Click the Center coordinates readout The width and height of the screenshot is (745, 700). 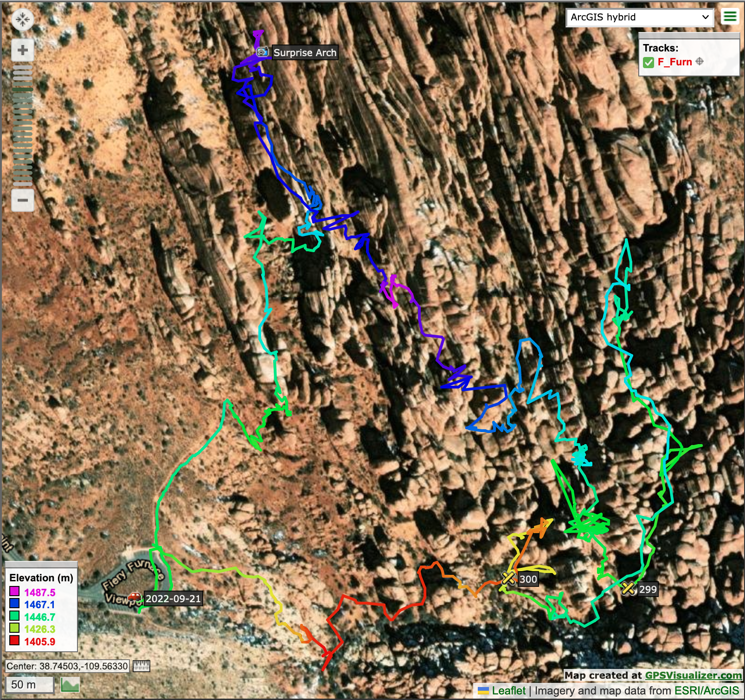tap(67, 666)
